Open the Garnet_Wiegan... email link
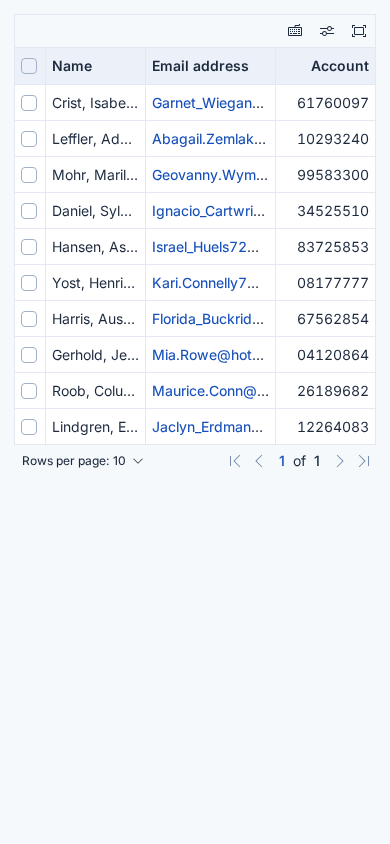The width and height of the screenshot is (390, 844). click(208, 103)
